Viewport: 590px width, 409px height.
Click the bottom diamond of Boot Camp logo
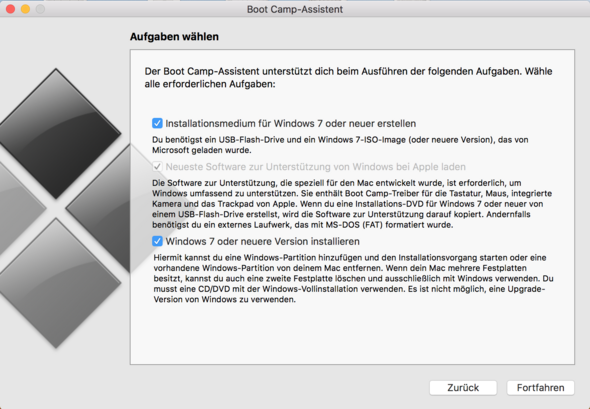[56, 283]
